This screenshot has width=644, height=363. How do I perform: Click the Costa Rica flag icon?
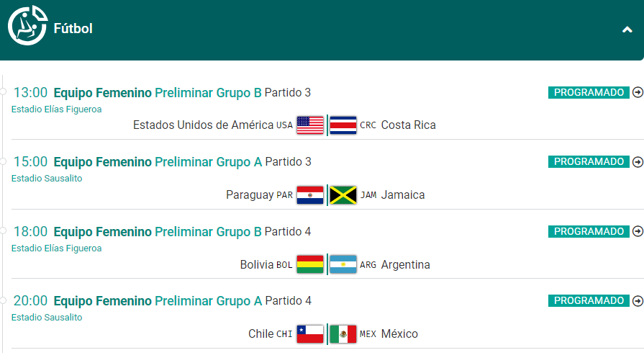pyautogui.click(x=343, y=125)
